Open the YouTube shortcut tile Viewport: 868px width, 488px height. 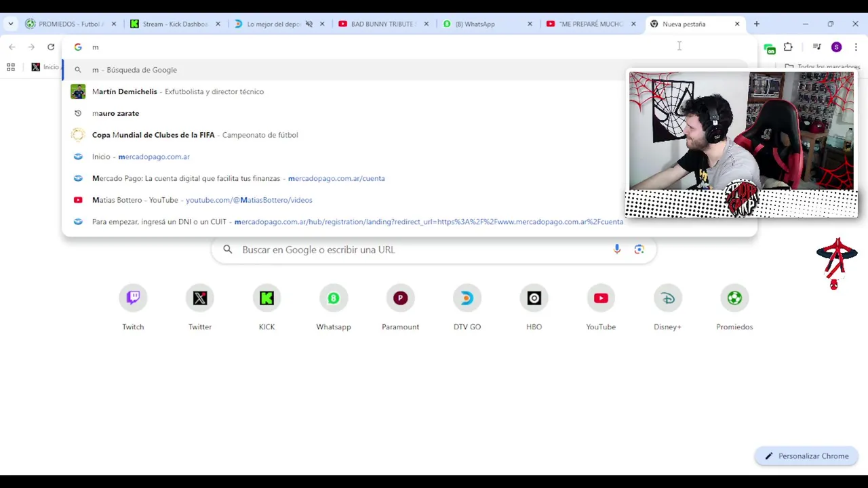pyautogui.click(x=601, y=308)
